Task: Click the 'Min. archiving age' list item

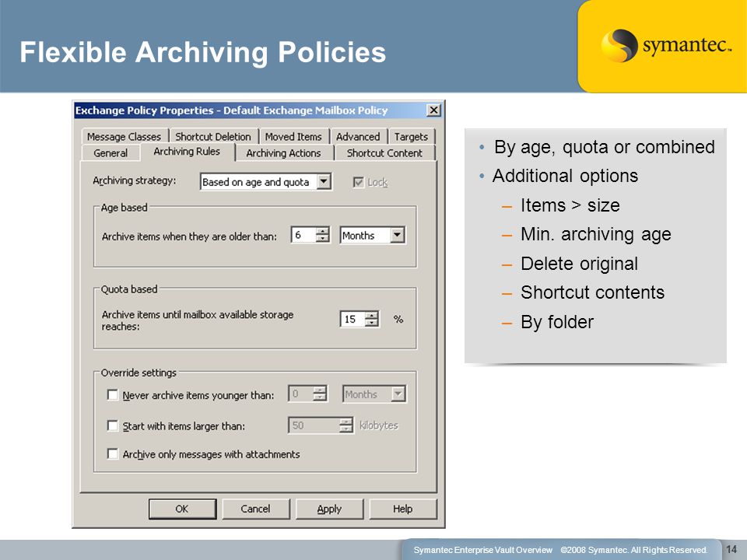Action: (596, 234)
